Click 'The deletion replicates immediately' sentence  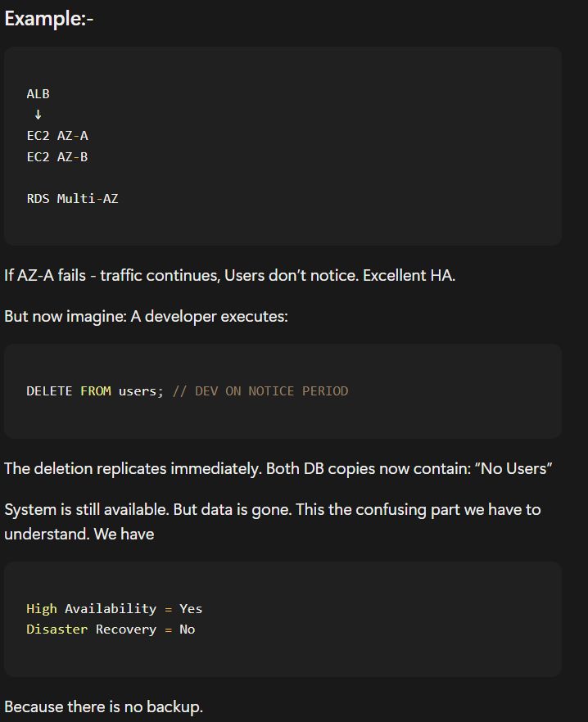click(x=133, y=469)
